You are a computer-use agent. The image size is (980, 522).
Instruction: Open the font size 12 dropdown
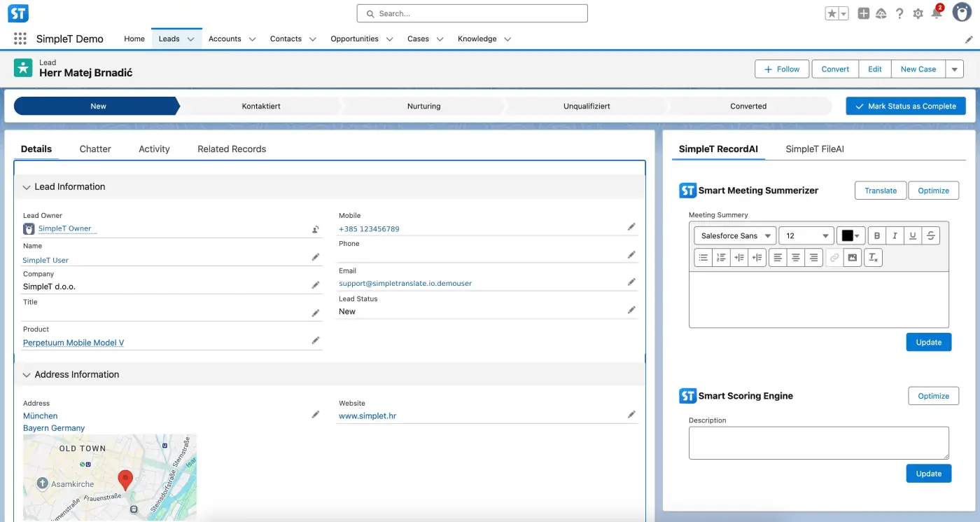coord(806,236)
